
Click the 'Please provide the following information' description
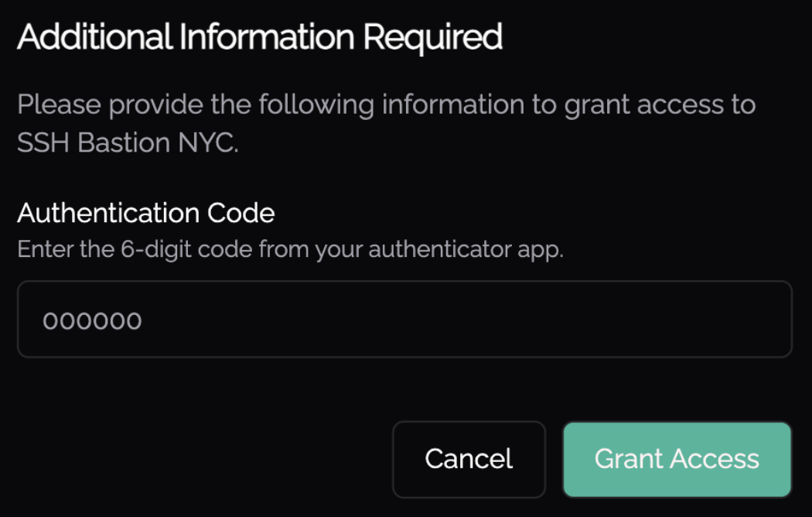[x=386, y=105]
